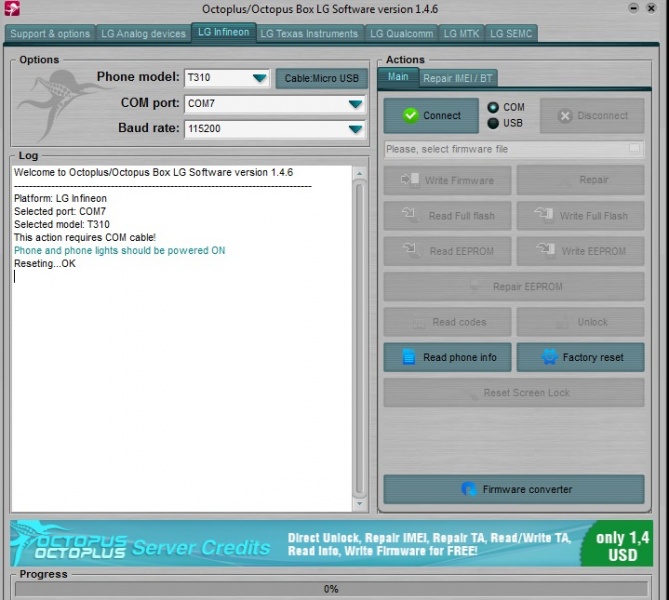
Task: Close the Octoplus window
Action: [651, 8]
